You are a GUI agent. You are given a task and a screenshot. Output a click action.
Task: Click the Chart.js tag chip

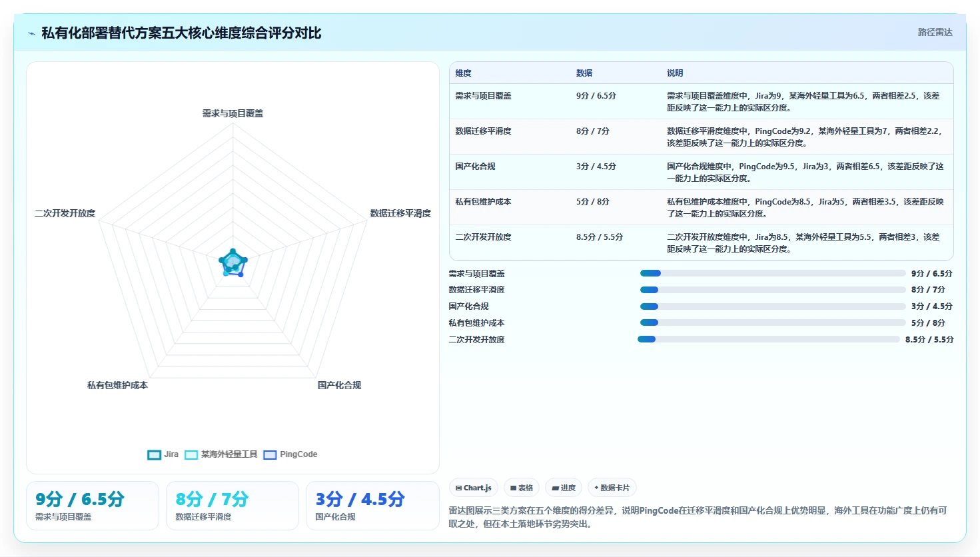474,488
